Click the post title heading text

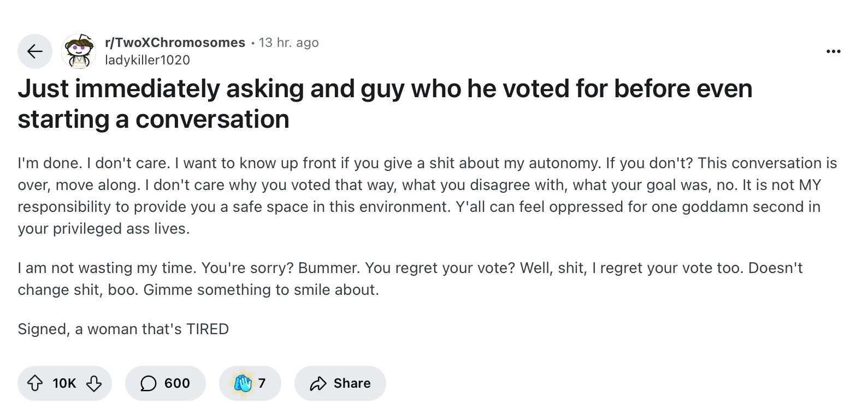click(x=385, y=104)
